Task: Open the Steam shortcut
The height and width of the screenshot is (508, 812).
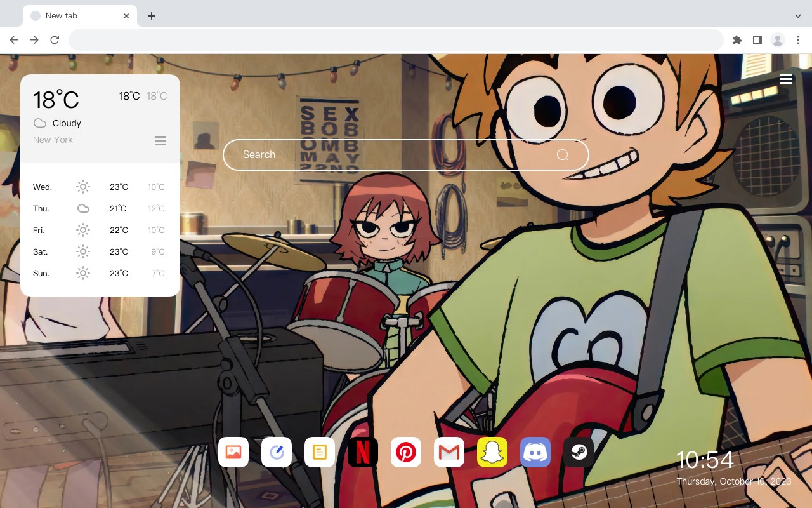Action: (579, 452)
